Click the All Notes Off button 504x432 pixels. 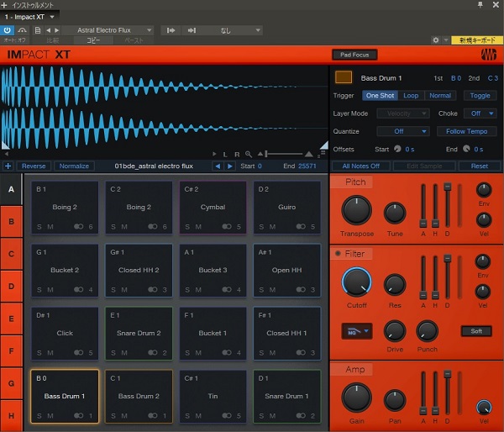360,166
